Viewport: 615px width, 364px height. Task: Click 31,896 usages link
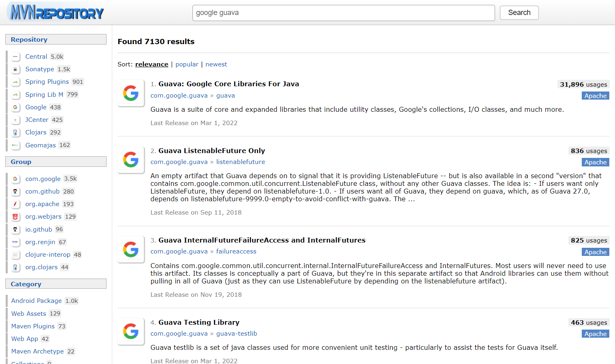point(583,85)
